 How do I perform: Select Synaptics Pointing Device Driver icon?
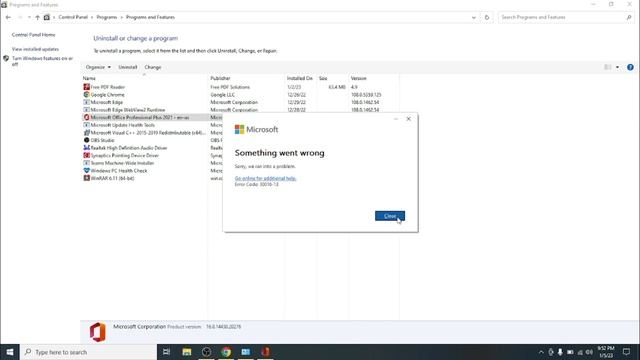(87, 156)
